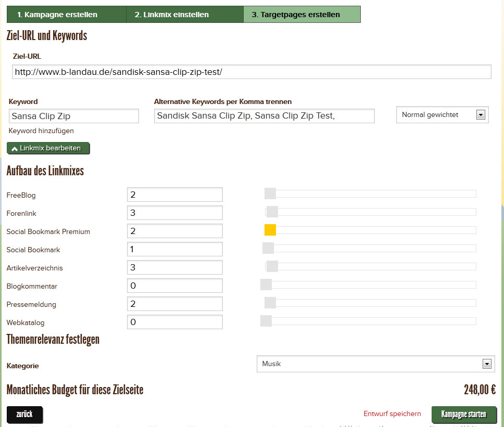504x427 pixels.
Task: Click the Social Bookmark Premium count field
Action: tap(175, 231)
